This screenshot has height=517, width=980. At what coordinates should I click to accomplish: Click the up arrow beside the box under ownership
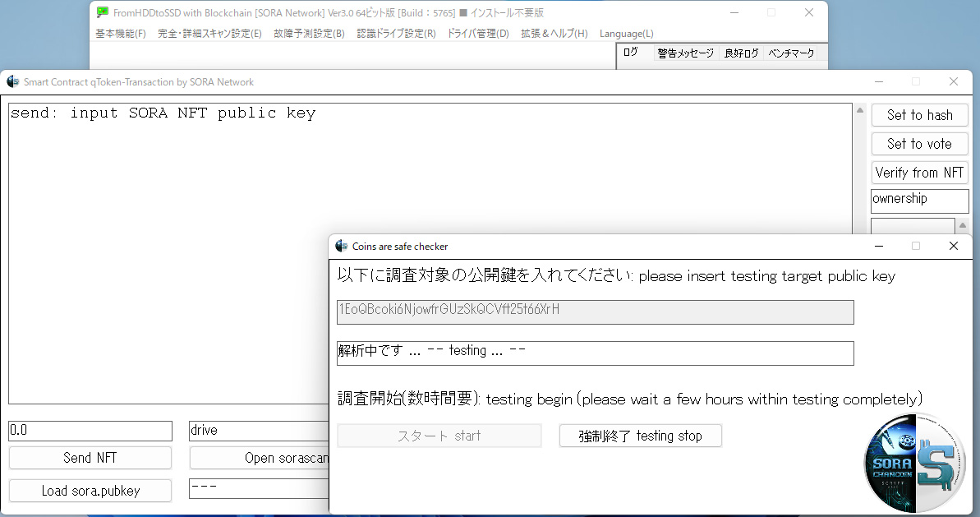pos(963,225)
